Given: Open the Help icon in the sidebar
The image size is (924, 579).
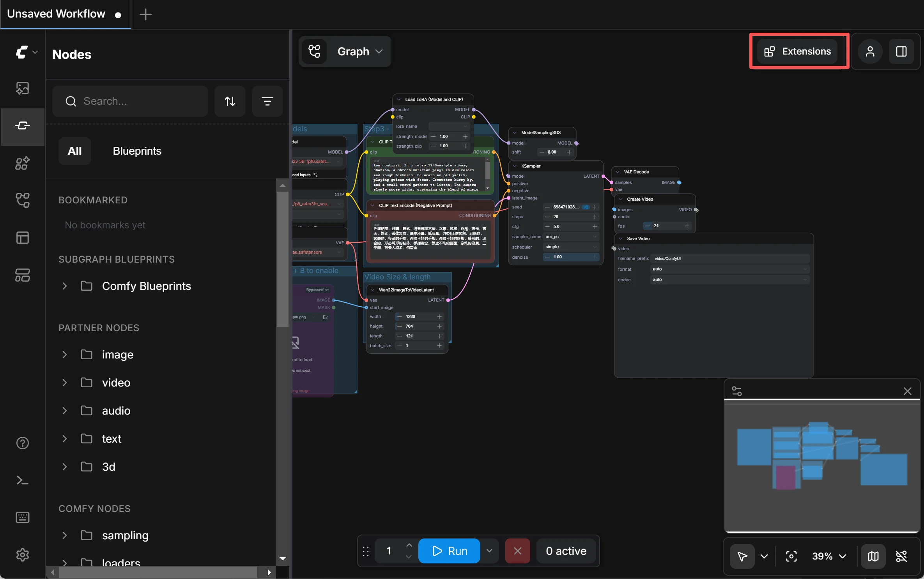Looking at the screenshot, I should tap(22, 443).
